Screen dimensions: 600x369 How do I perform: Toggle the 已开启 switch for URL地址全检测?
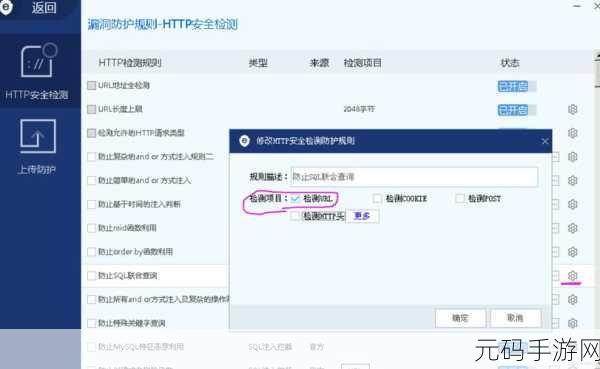[x=517, y=86]
